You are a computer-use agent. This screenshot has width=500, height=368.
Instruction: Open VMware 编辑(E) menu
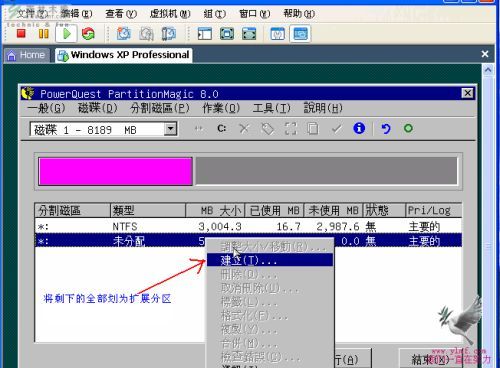[x=76, y=14]
